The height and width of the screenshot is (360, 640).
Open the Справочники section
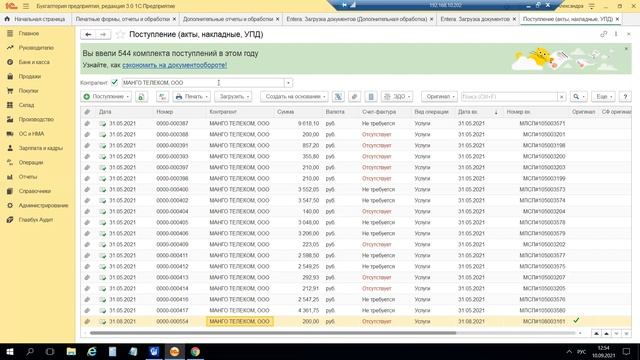[x=35, y=191]
